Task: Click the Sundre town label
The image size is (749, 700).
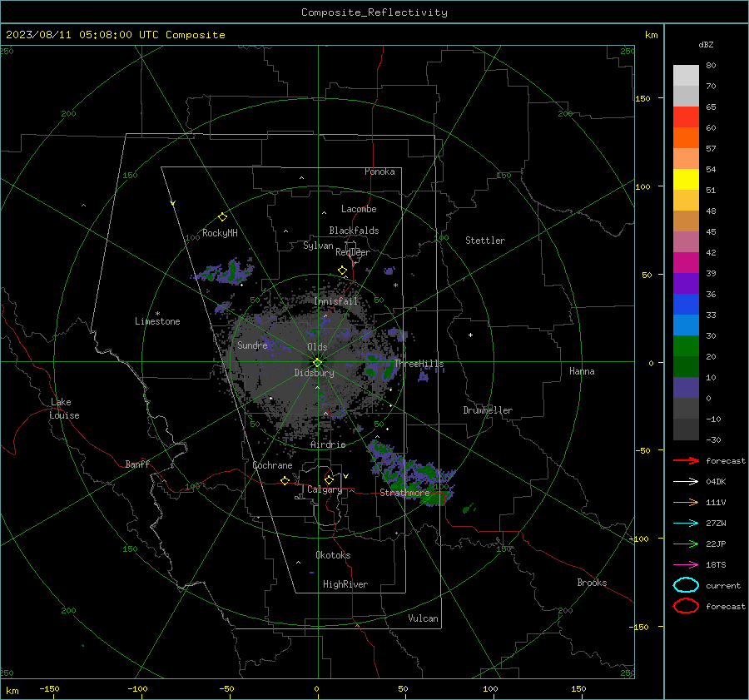Action: [252, 345]
